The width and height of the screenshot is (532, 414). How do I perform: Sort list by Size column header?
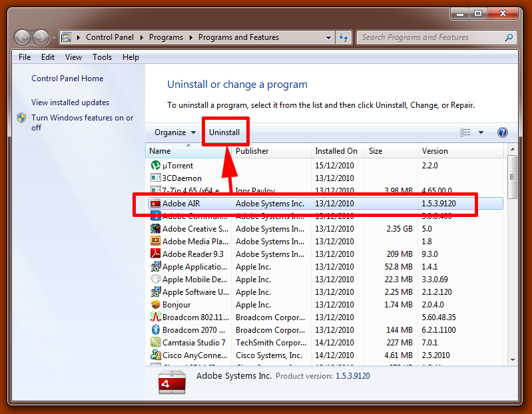click(391, 151)
